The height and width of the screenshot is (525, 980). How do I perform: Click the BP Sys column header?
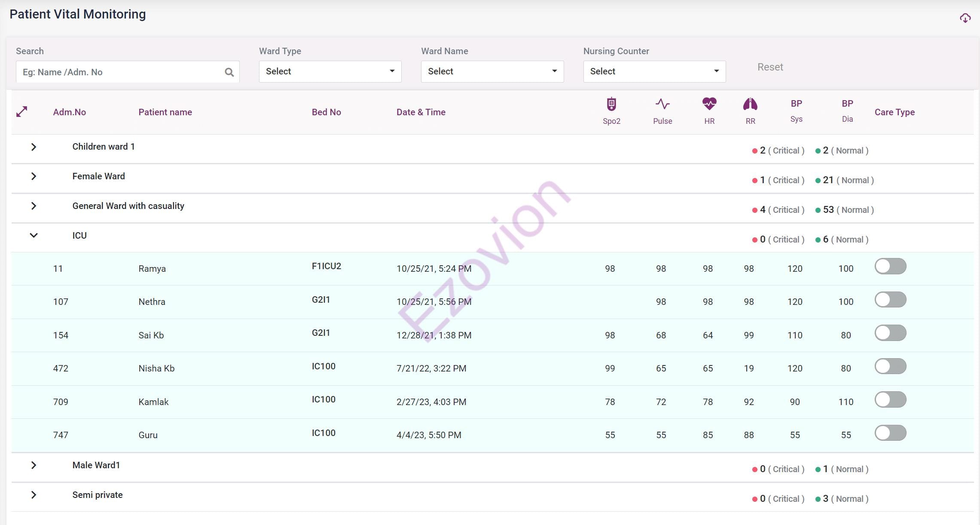796,111
